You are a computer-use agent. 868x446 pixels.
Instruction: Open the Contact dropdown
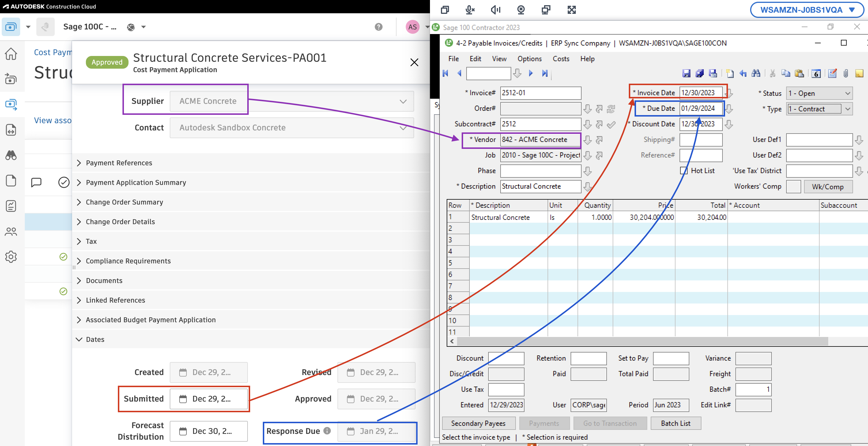[292, 128]
